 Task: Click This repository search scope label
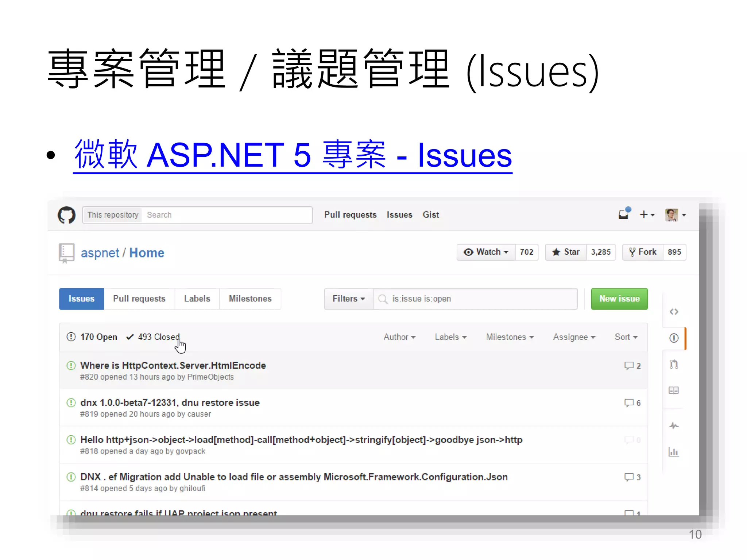pyautogui.click(x=113, y=215)
